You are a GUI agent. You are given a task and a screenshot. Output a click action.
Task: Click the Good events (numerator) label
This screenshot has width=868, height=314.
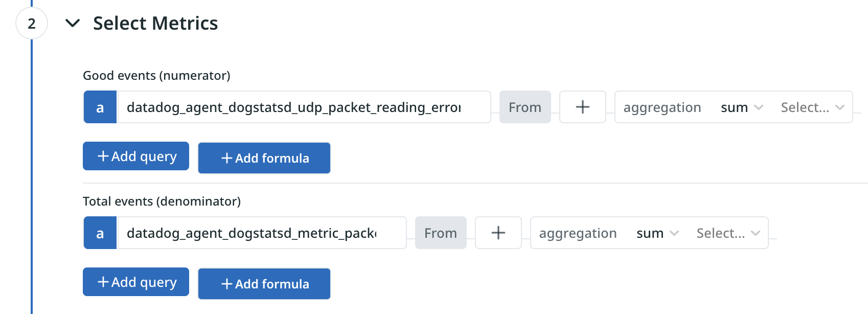(x=156, y=75)
